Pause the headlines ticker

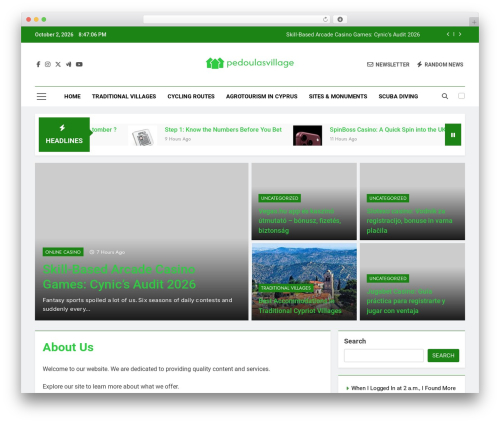pos(453,135)
